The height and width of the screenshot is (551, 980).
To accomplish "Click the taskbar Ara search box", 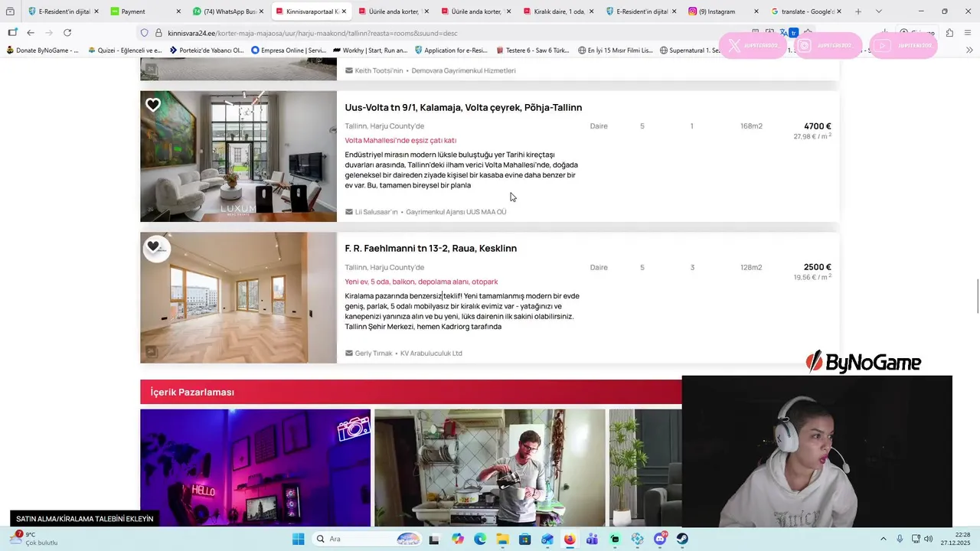I will click(367, 539).
